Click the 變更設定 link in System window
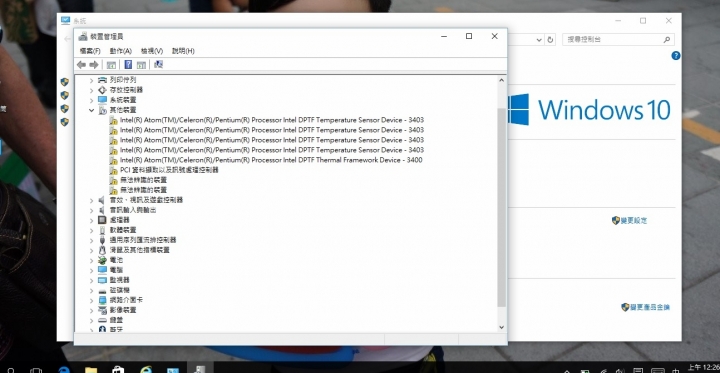This screenshot has width=720, height=373. click(634, 220)
